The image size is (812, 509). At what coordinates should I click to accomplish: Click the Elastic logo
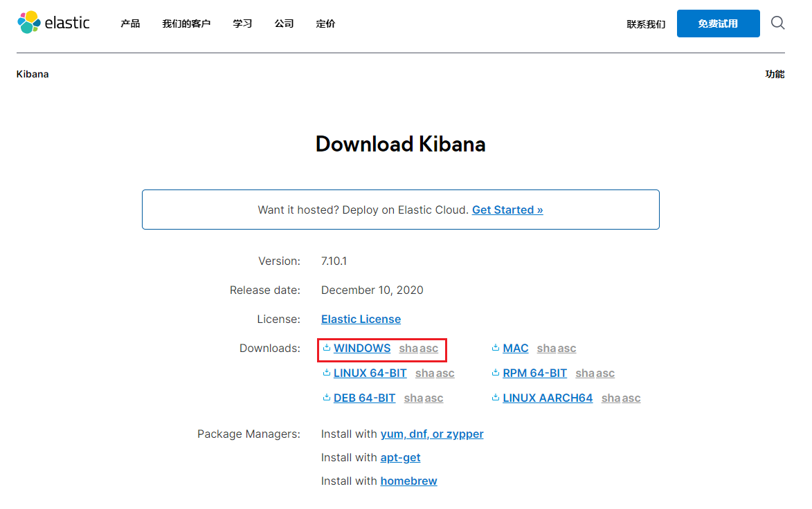54,23
